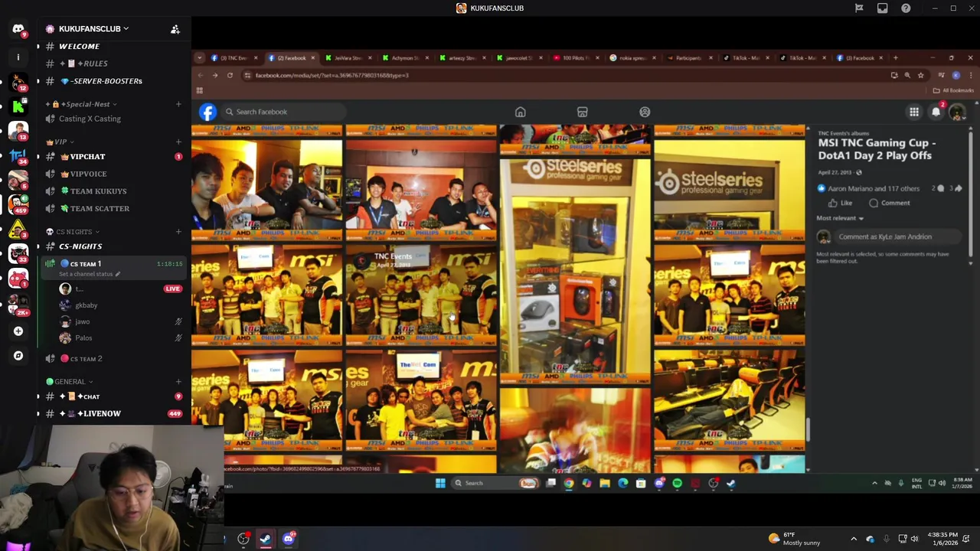Open KUKUFANSCLUB server dropdown menu
980x551 pixels.
pyautogui.click(x=95, y=29)
